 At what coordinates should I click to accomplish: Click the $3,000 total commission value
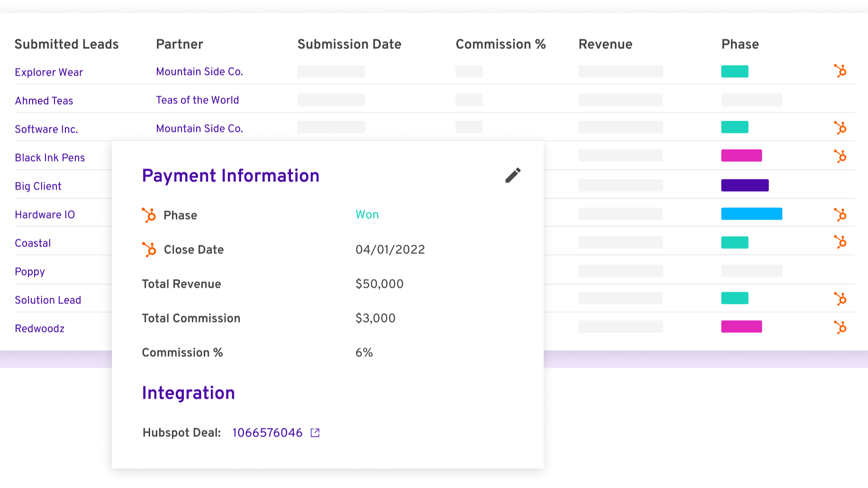pyautogui.click(x=376, y=318)
